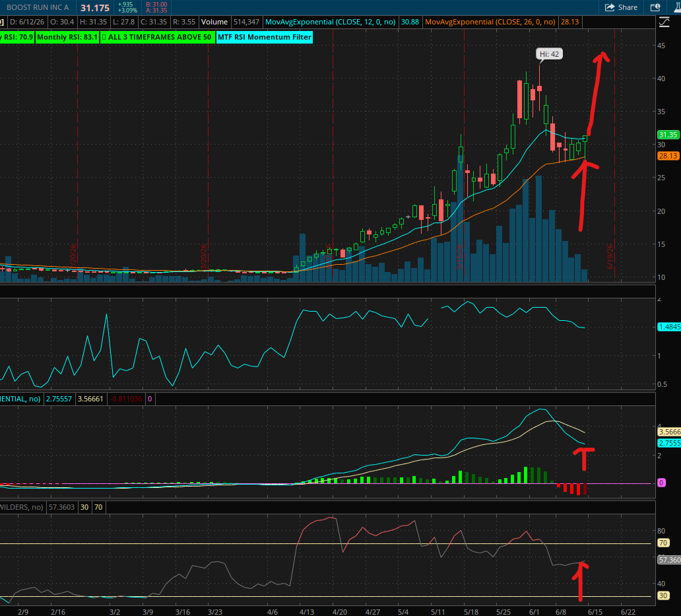This screenshot has height=616, width=681.
Task: Click the low value L: 27.8
Action: [123, 22]
